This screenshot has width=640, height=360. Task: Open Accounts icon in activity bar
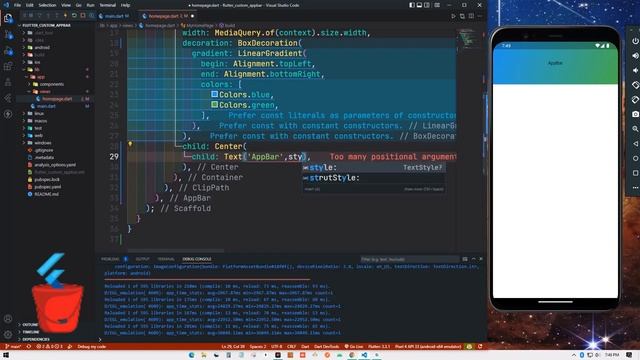click(x=8, y=319)
